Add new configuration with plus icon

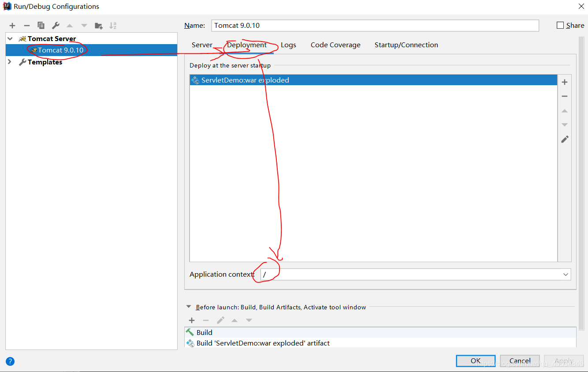(12, 26)
